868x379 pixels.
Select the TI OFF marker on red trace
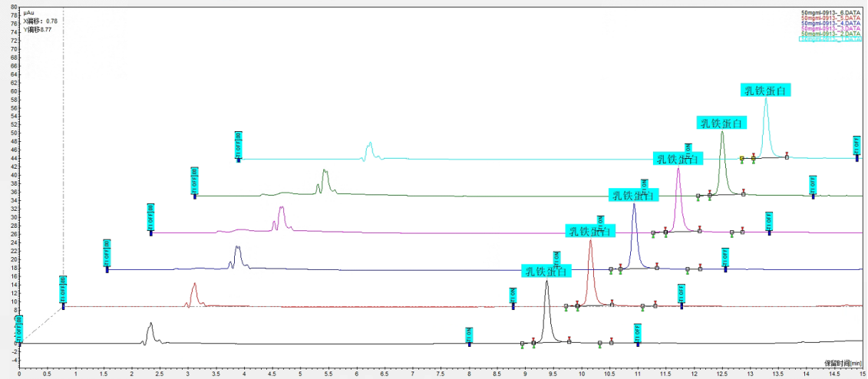pos(681,293)
